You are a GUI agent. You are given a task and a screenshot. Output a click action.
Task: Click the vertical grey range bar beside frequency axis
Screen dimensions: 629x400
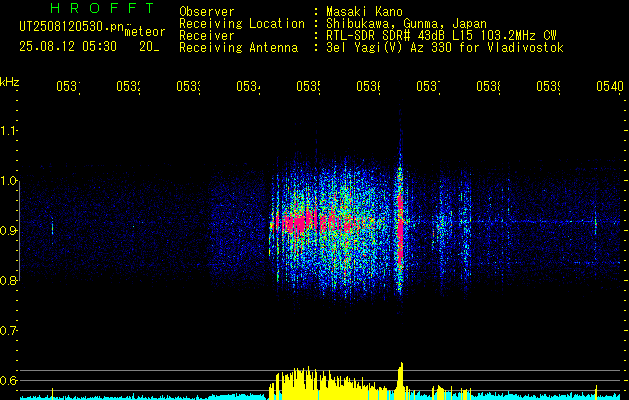[20, 231]
